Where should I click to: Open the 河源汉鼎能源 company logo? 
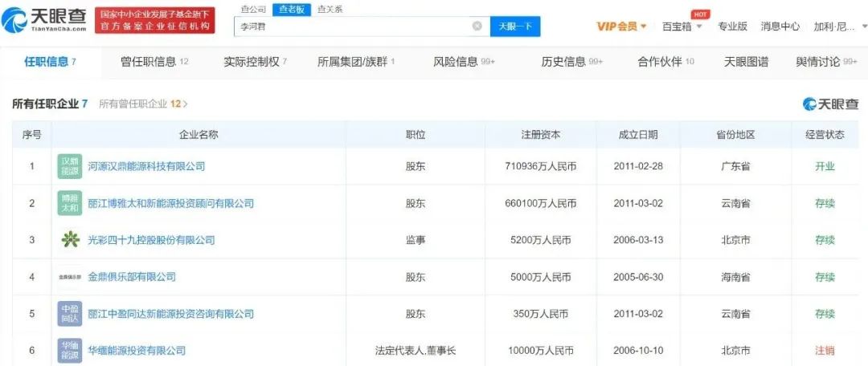tap(70, 166)
